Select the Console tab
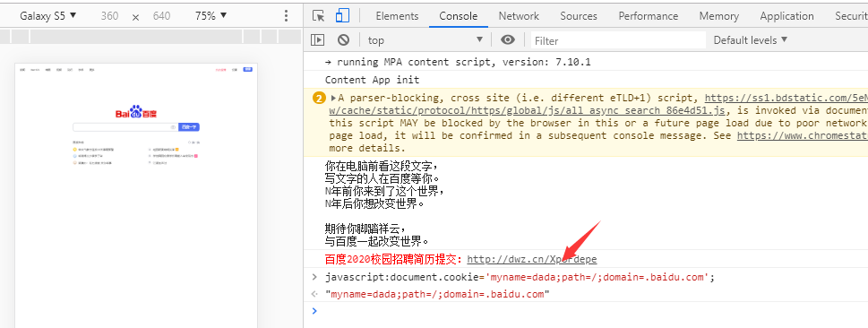The height and width of the screenshot is (328, 868). 459,16
